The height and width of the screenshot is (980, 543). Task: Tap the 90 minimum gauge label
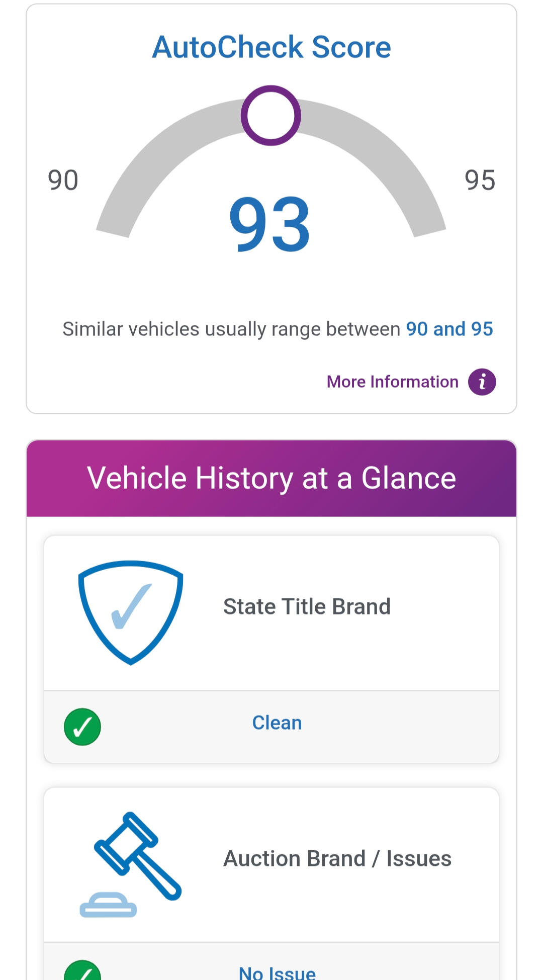[x=63, y=181]
